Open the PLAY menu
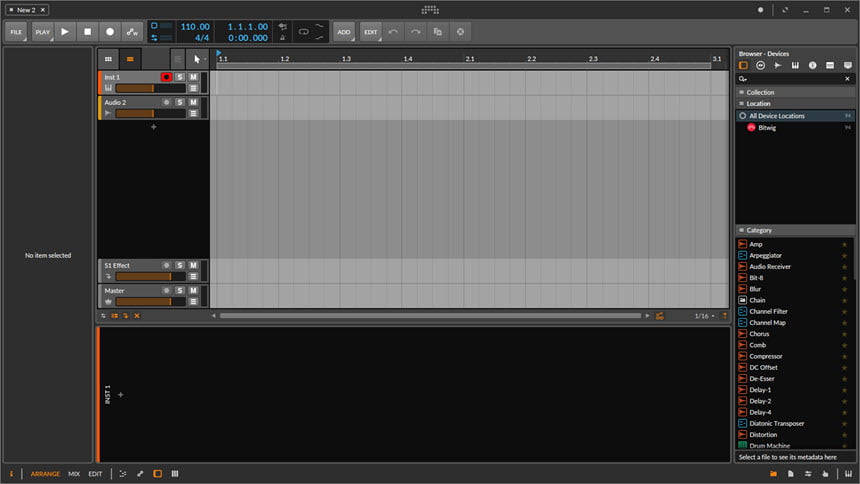The height and width of the screenshot is (484, 860). [42, 32]
